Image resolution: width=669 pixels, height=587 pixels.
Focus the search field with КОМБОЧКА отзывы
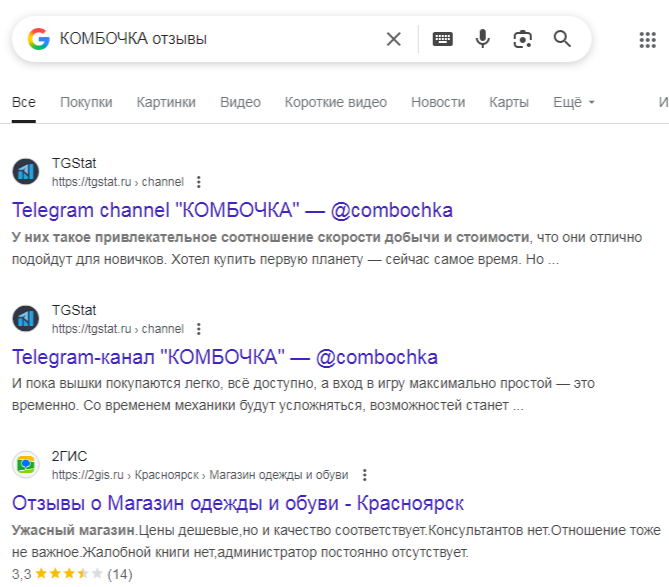point(210,39)
